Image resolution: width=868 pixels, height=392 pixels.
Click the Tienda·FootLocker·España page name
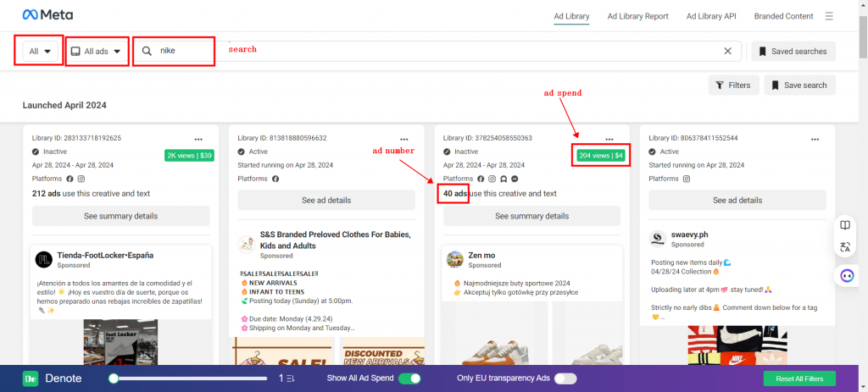(105, 256)
